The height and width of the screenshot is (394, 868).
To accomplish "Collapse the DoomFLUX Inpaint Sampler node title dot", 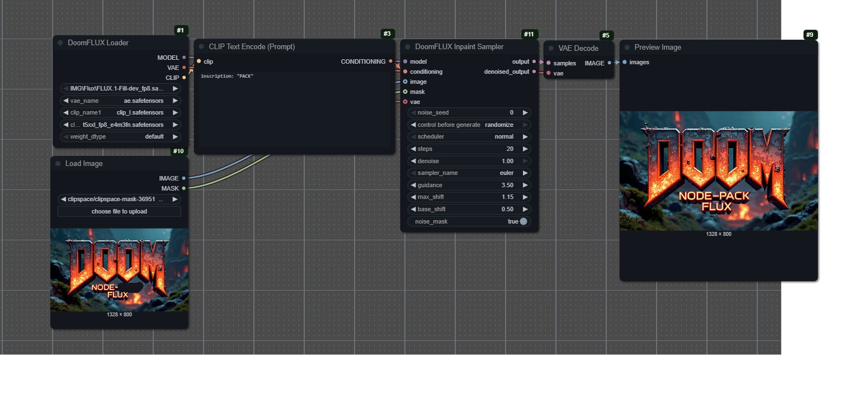I will click(x=408, y=47).
